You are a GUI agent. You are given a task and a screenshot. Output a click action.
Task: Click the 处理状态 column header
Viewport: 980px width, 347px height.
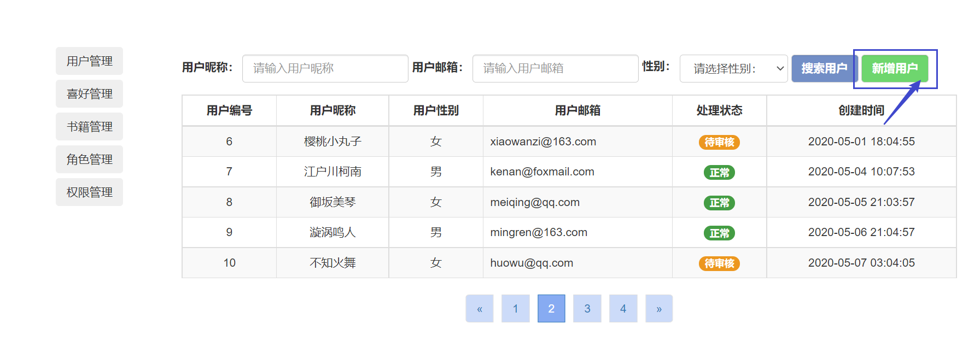[x=720, y=110]
